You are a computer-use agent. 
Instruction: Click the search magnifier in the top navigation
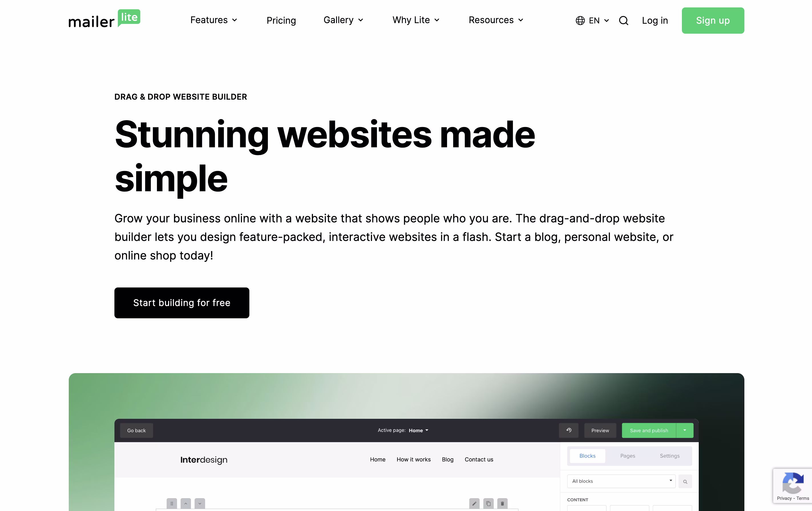(623, 21)
